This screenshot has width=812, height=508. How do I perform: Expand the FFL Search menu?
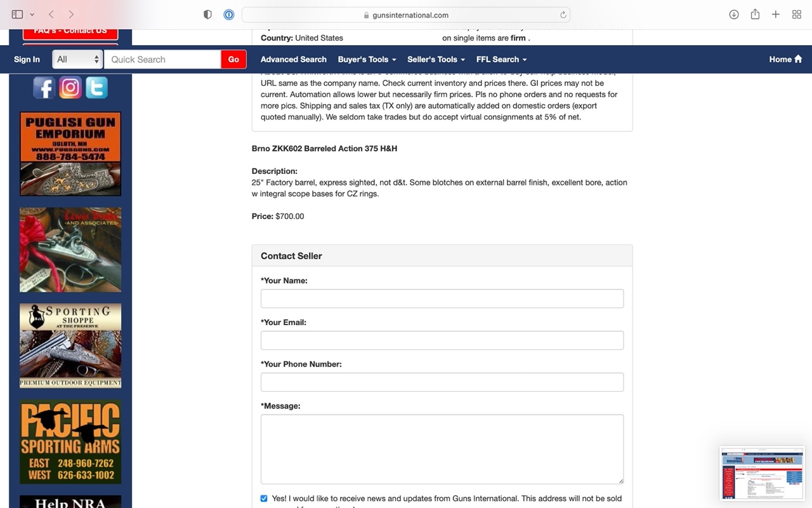tap(501, 59)
